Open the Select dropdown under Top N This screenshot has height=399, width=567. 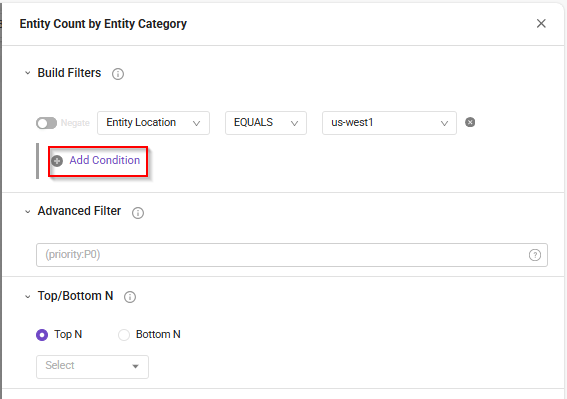92,367
